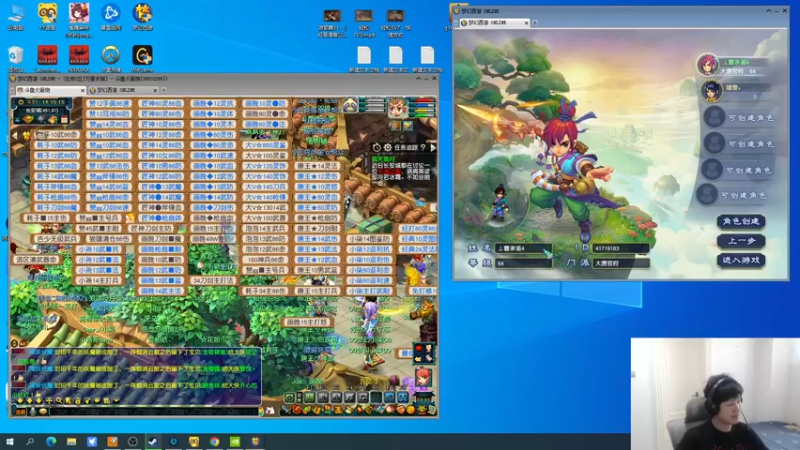The image size is (800, 450).
Task: Click stall sign 匠神60灵86血
Action: coord(161,104)
